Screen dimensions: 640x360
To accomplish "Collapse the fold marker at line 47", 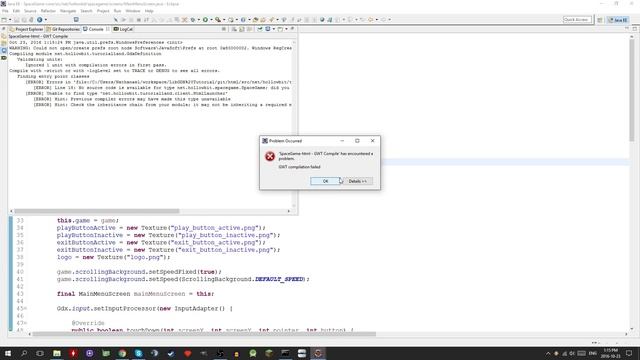I will (25, 323).
